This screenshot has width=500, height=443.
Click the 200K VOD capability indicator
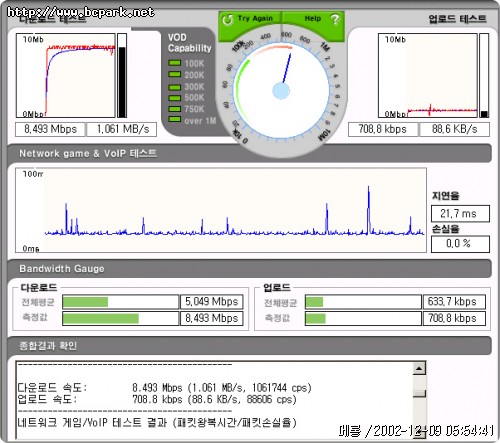pyautogui.click(x=174, y=74)
